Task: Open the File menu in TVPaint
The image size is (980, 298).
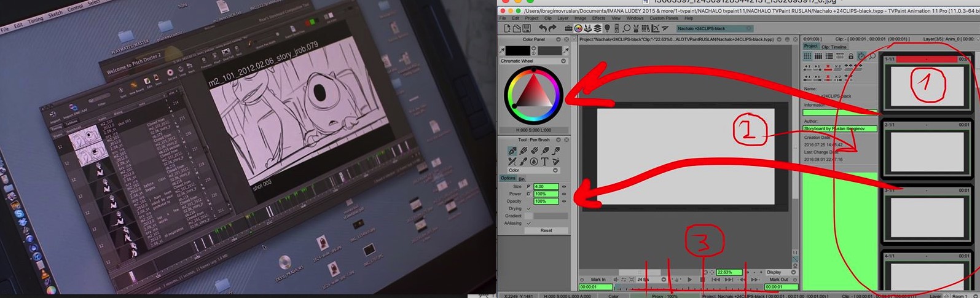Action: click(x=503, y=18)
